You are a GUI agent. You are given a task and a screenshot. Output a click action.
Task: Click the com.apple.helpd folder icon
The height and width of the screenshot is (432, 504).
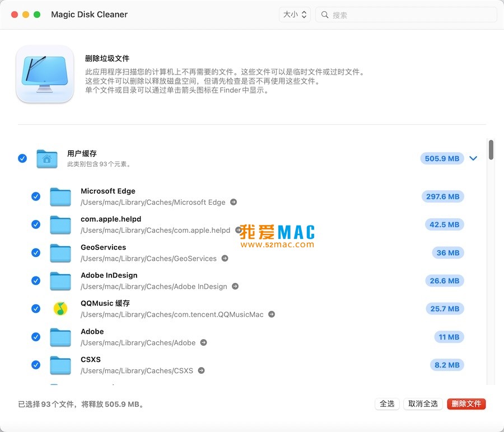60,224
